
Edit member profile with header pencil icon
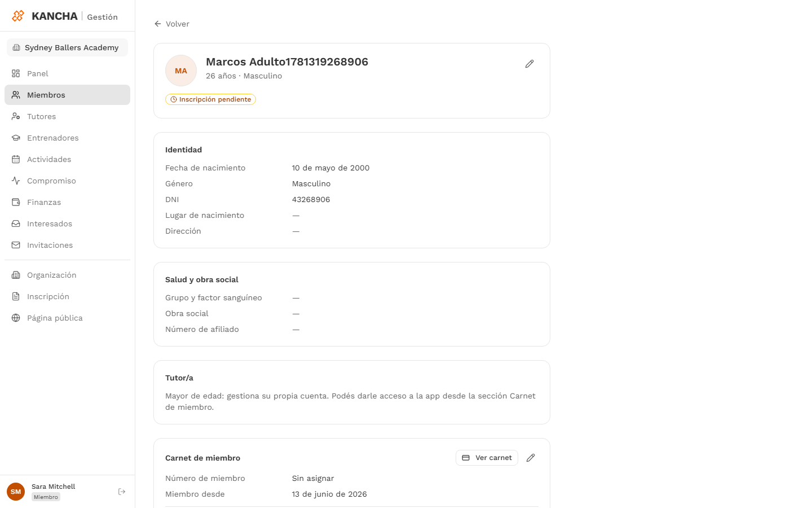529,64
